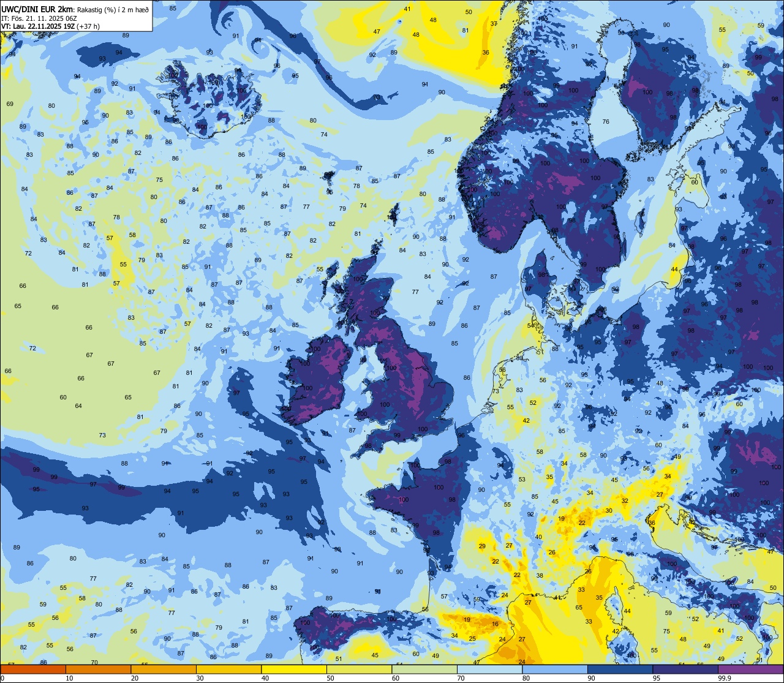784x683 pixels.
Task: Click the 'Rakastig (%) í 2 m hæð' label
Action: pyautogui.click(x=113, y=9)
